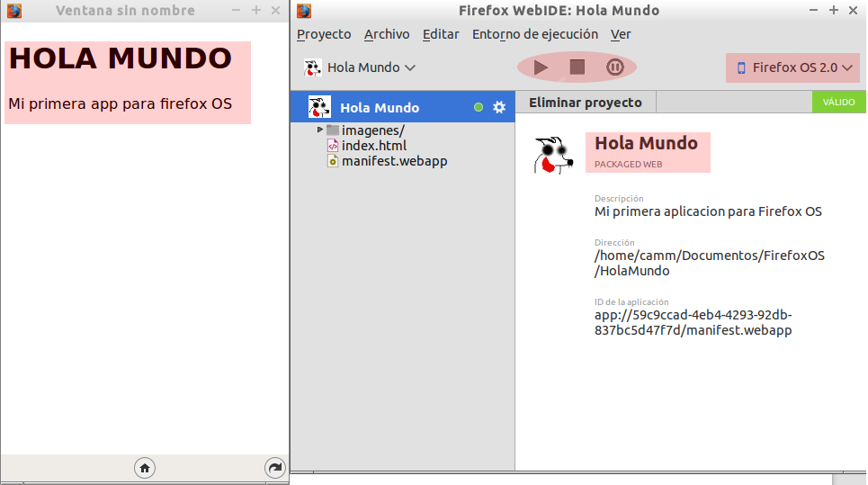
Task: Open project settings gear in Hola Mundo header
Action: click(499, 107)
